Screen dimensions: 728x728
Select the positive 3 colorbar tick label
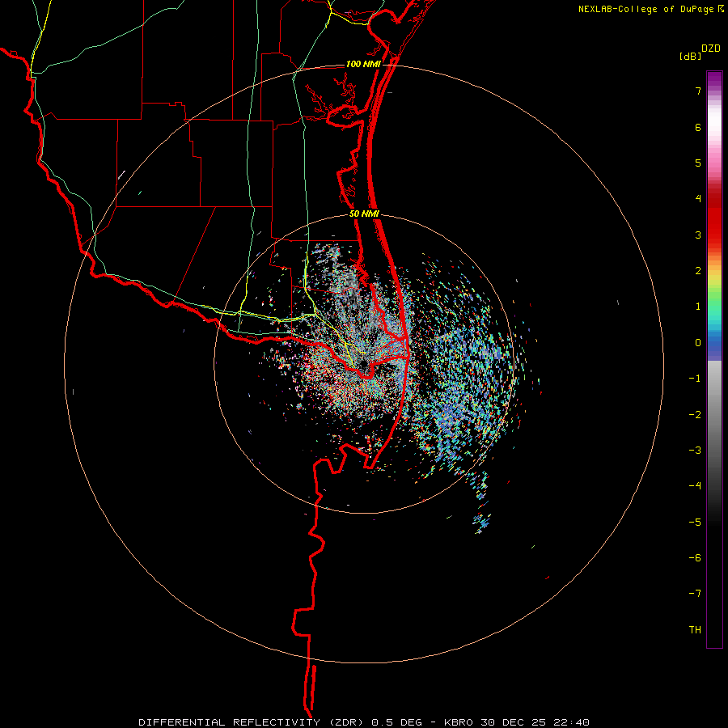click(698, 235)
